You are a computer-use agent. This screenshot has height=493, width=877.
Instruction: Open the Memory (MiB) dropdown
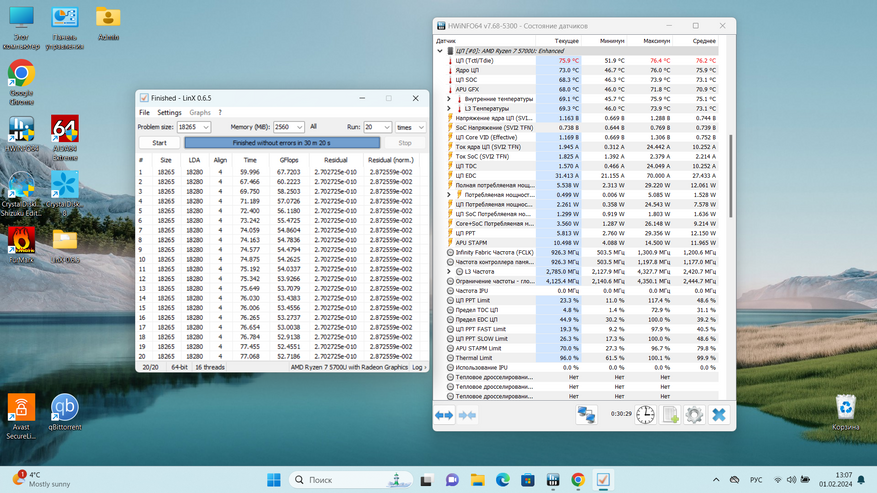coord(298,127)
